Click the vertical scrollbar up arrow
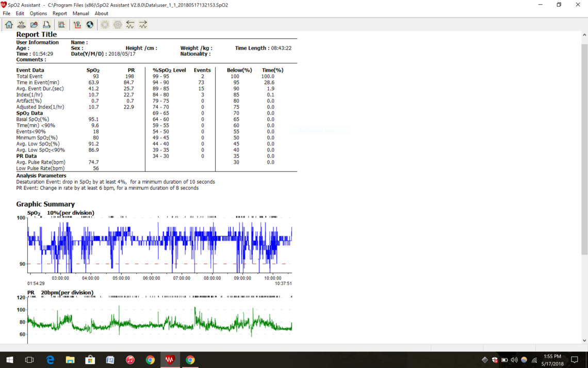588x368 pixels. click(584, 35)
